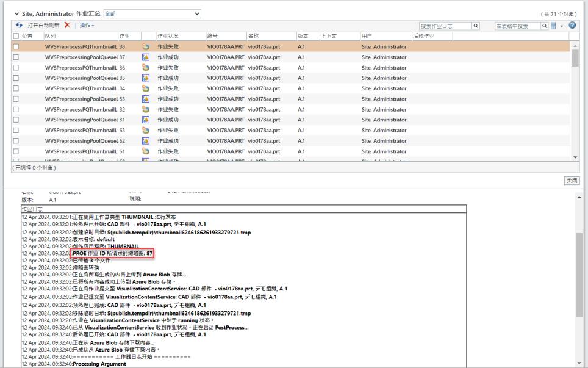The height and width of the screenshot is (368, 588).
Task: Click the failed status icon of job 84
Action: point(146,88)
